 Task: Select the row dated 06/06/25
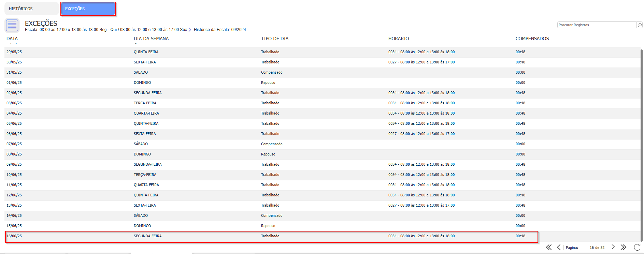[x=323, y=134]
